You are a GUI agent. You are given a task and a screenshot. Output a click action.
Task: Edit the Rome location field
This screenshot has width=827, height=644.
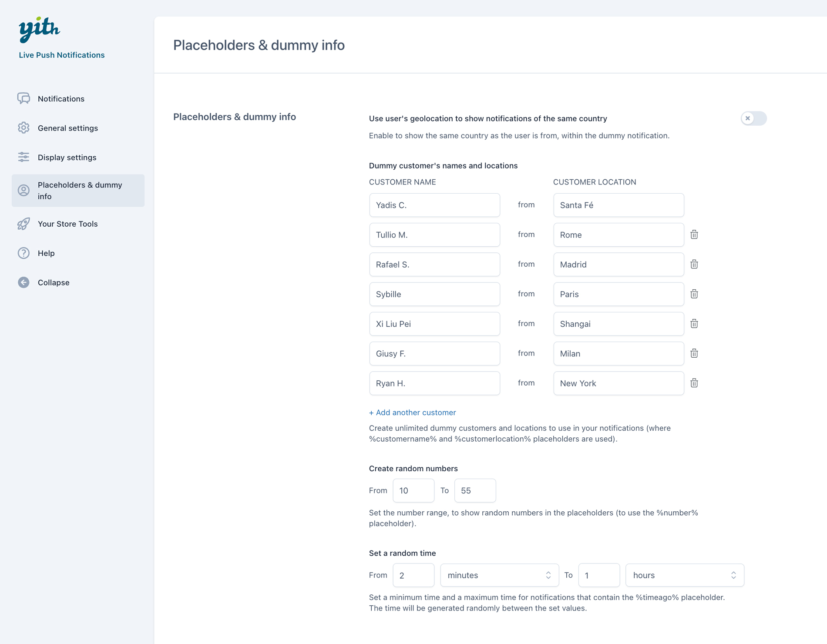(x=619, y=235)
